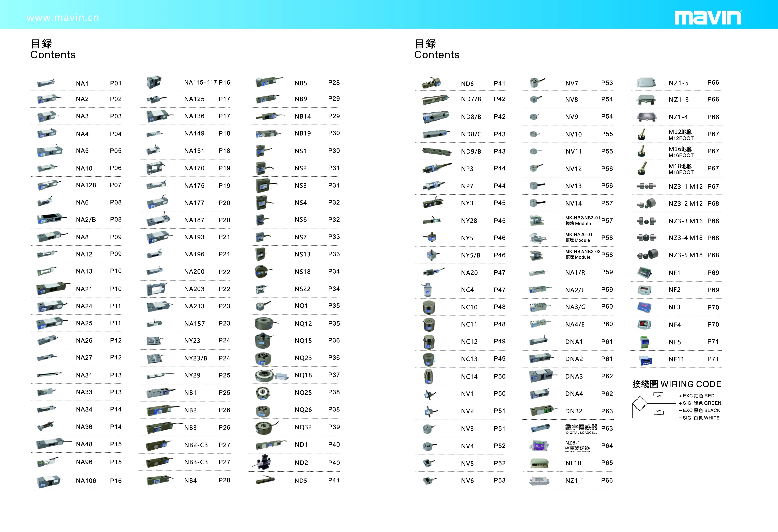The width and height of the screenshot is (778, 532).
Task: Click the -SIG WHITE wiring label
Action: (x=699, y=418)
